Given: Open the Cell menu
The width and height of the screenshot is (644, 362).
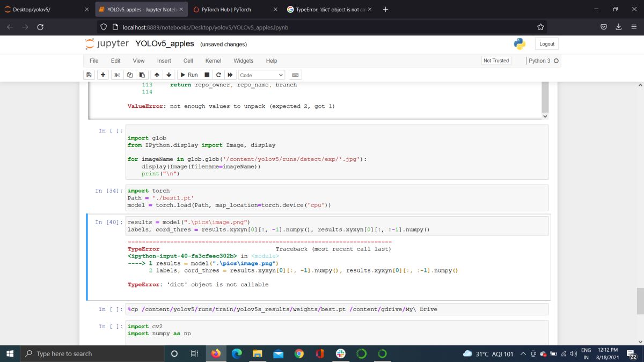Looking at the screenshot, I should pyautogui.click(x=188, y=61).
